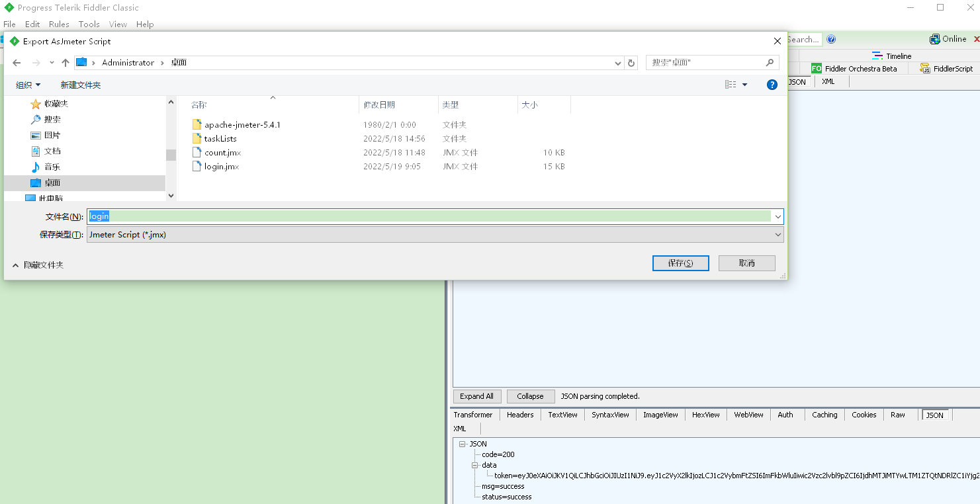Switch to the response SyntaxView tab
Image resolution: width=980 pixels, height=504 pixels.
point(610,415)
